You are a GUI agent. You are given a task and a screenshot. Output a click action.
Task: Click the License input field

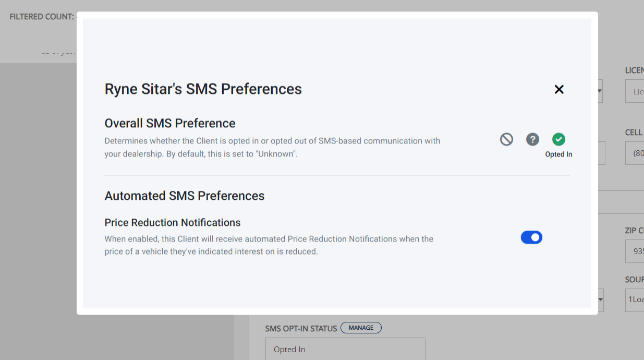tap(635, 91)
